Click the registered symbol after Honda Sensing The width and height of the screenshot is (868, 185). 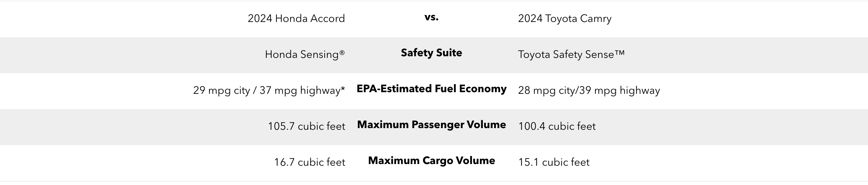[342, 52]
